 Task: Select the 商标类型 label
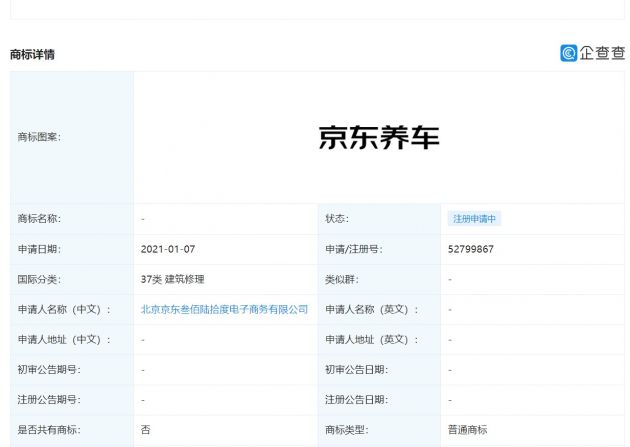pos(346,430)
